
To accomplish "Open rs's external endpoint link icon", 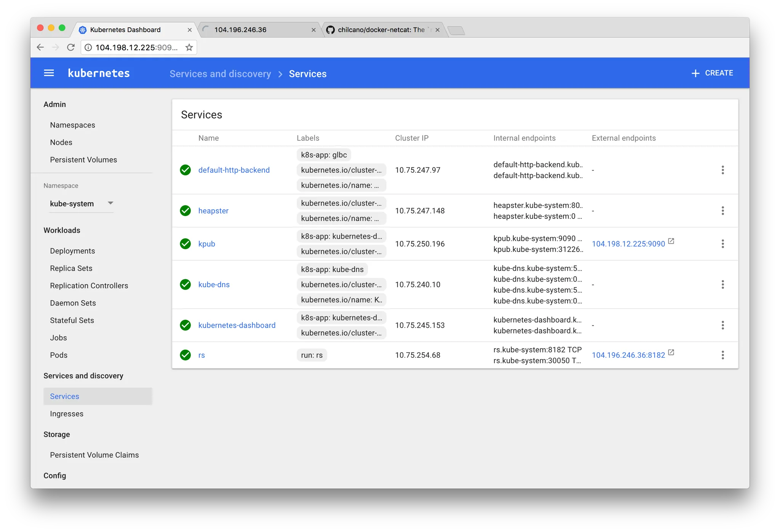I will tap(671, 352).
